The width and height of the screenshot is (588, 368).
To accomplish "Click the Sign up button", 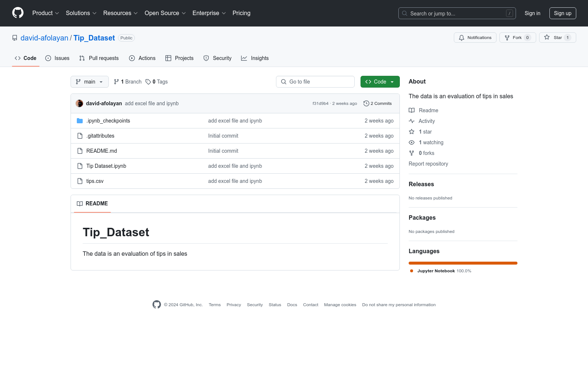I will point(563,13).
